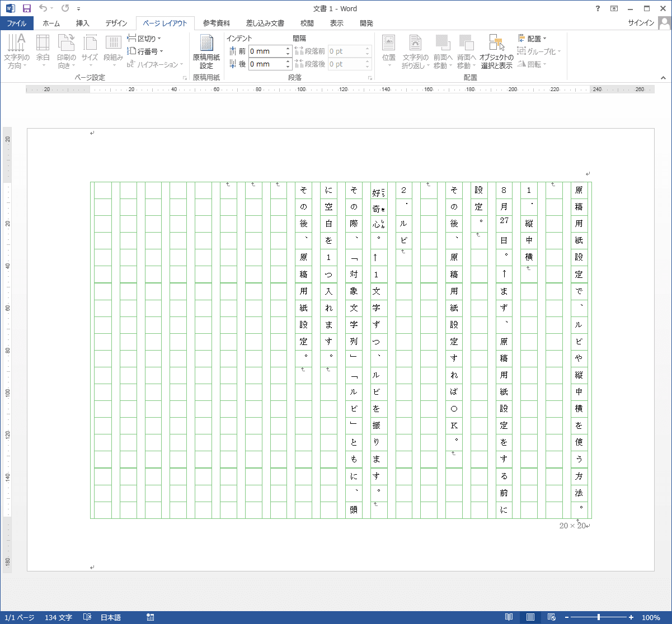
Task: Open オブジェクトの選択と表示 selection pane
Action: point(496,51)
